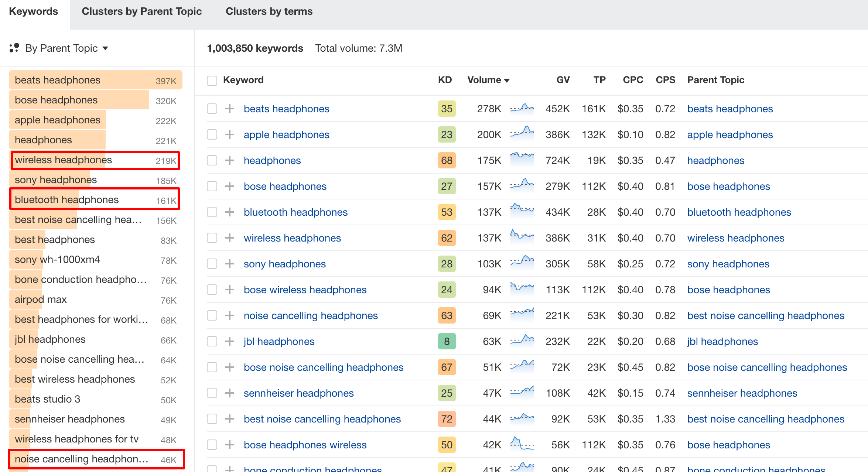
Task: Open trend sparkline for sony headphones keyword
Action: [x=522, y=263]
